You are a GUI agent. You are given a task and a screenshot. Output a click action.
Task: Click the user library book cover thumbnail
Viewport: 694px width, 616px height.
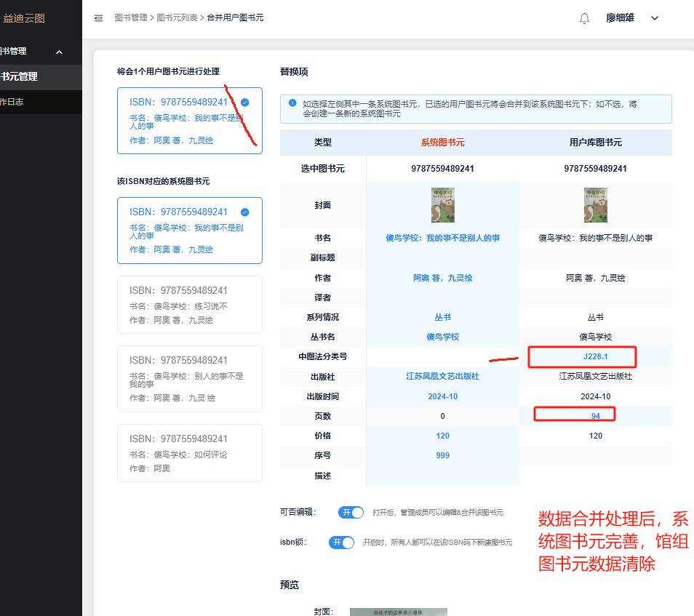click(595, 205)
